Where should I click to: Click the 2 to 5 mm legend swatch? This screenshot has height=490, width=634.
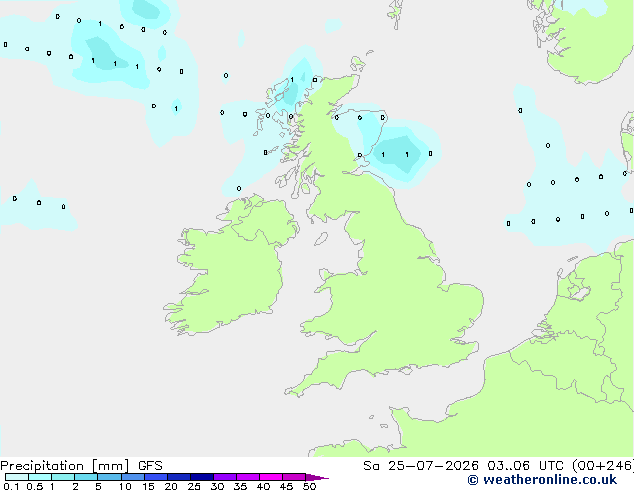pyautogui.click(x=86, y=477)
